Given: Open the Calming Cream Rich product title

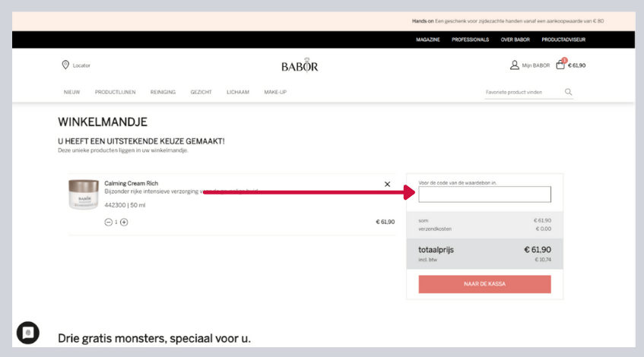Looking at the screenshot, I should click(x=131, y=183).
